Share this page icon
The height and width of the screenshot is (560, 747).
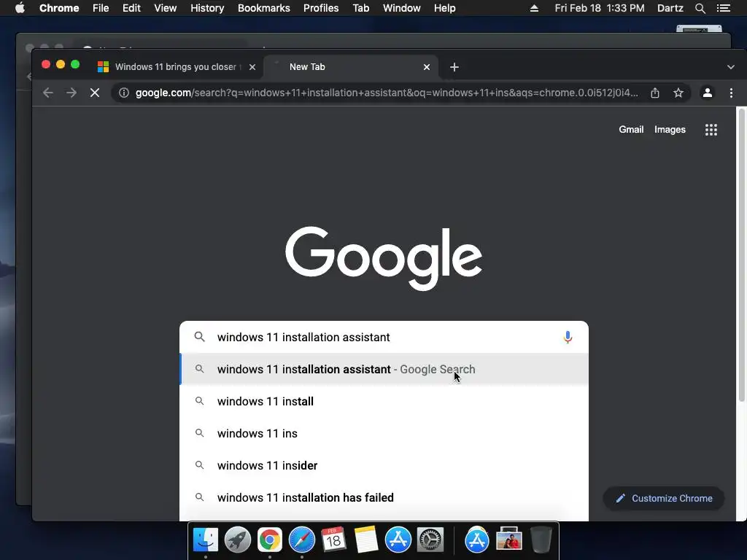coord(655,93)
